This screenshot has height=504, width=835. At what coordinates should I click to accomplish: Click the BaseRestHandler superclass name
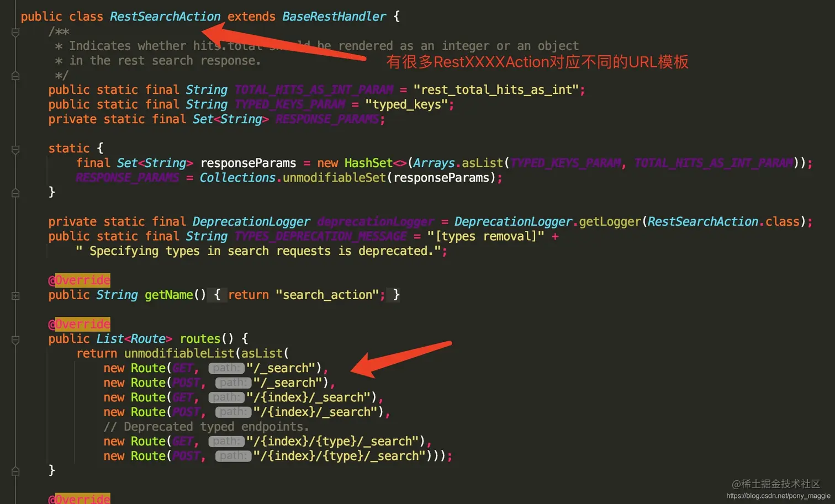334,17
